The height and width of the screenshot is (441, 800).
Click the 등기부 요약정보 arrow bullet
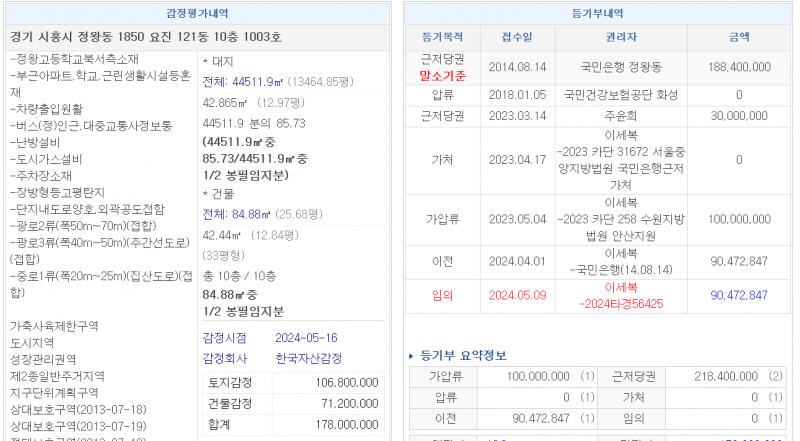point(412,356)
